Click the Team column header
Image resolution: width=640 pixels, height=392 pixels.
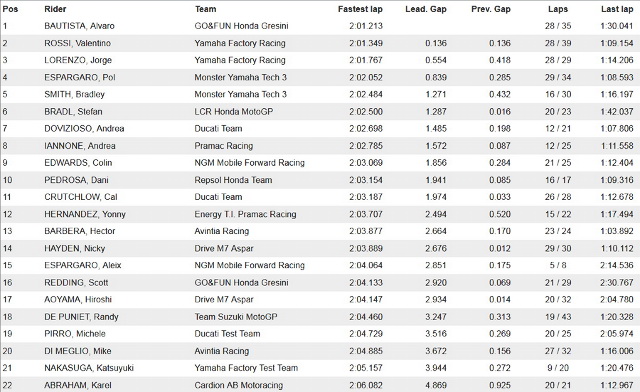(x=205, y=9)
